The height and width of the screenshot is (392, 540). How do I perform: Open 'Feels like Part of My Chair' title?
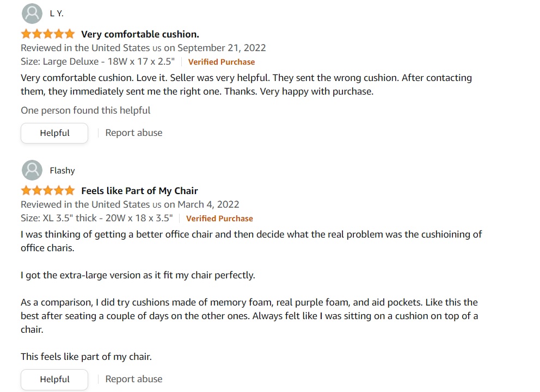point(139,191)
